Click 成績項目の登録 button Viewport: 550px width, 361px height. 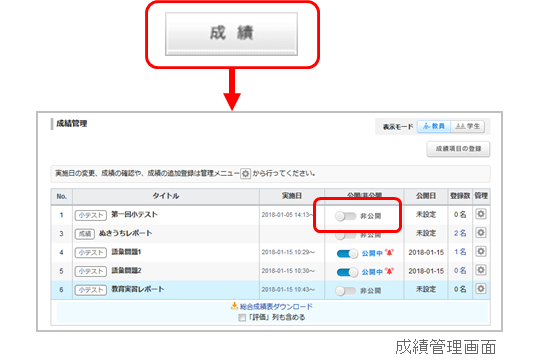(x=458, y=149)
